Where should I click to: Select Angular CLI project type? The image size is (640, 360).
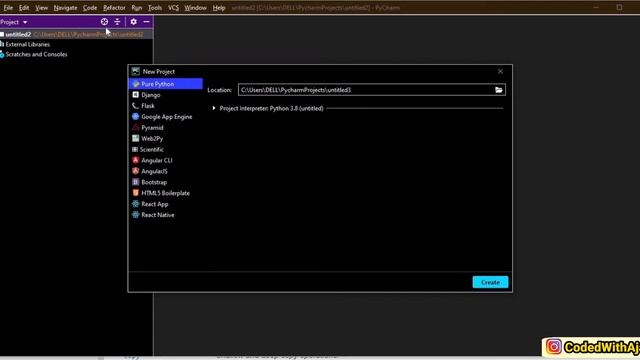coord(165,160)
